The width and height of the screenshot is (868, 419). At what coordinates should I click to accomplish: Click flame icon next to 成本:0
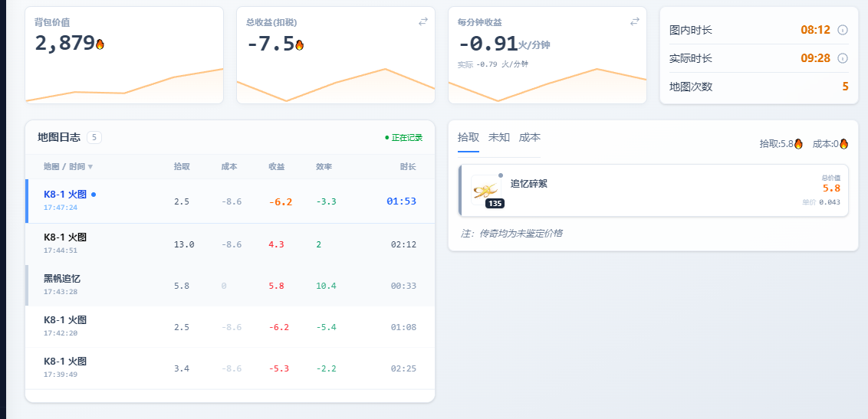[843, 143]
